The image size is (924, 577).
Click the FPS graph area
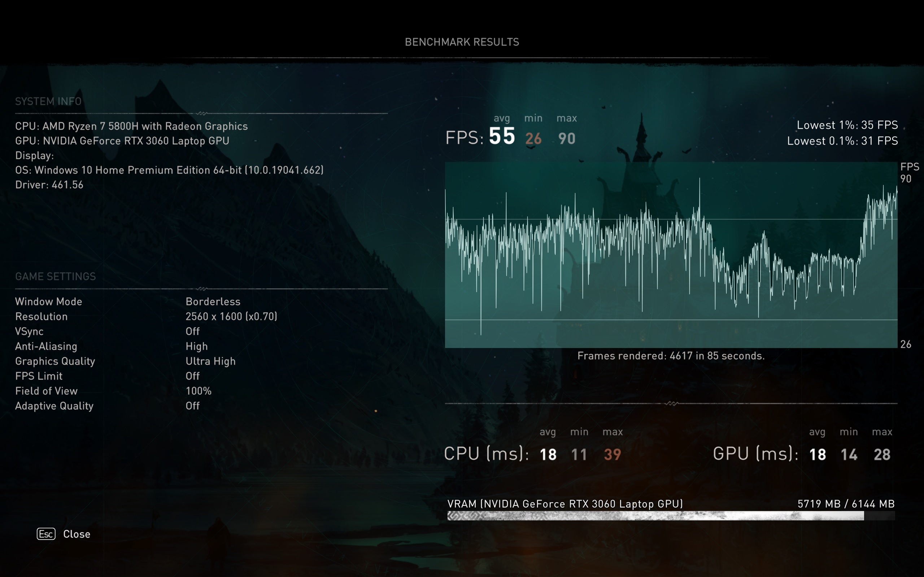tap(671, 255)
